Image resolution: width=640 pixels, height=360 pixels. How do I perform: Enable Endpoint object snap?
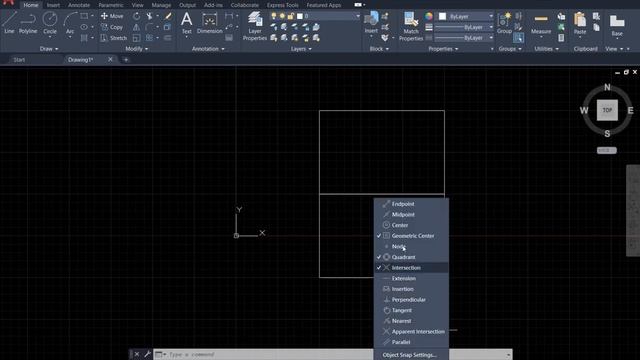pos(411,204)
